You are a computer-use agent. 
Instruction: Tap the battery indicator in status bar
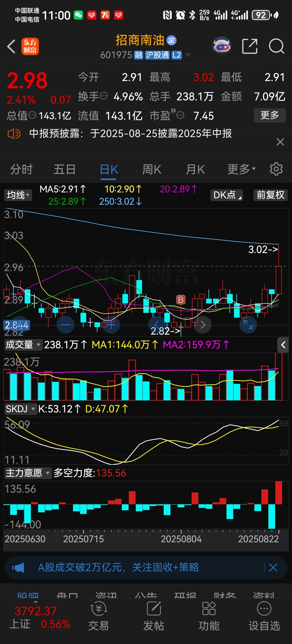(261, 15)
